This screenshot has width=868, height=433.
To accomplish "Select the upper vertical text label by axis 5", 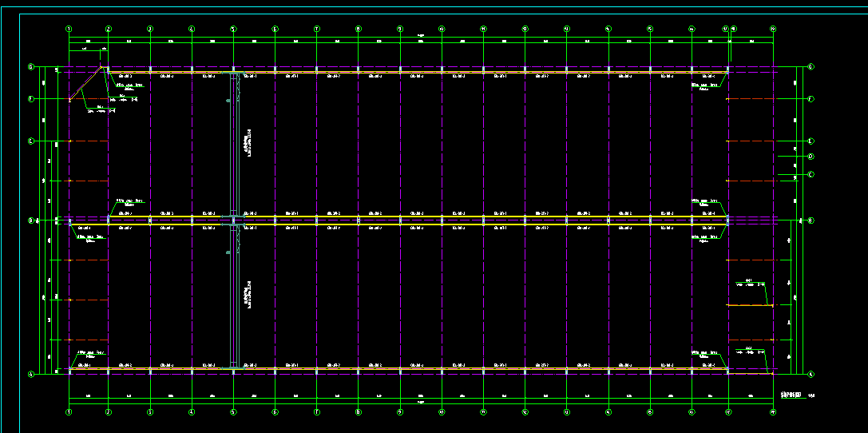I will pyautogui.click(x=250, y=141).
